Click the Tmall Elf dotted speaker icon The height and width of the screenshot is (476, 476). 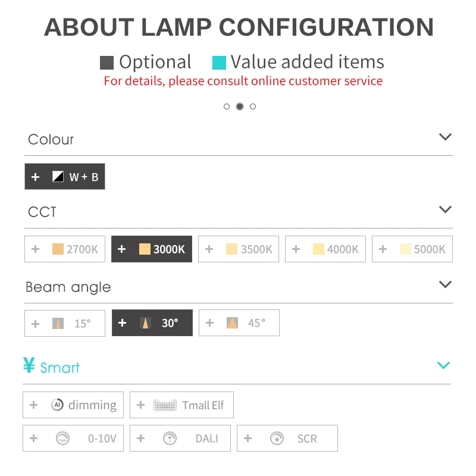(x=165, y=405)
